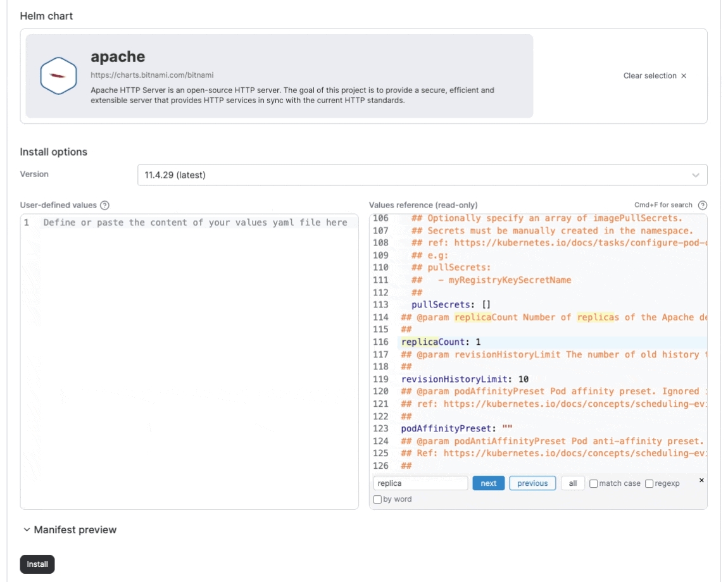
Task: Click the search field containing replica
Action: tap(420, 483)
